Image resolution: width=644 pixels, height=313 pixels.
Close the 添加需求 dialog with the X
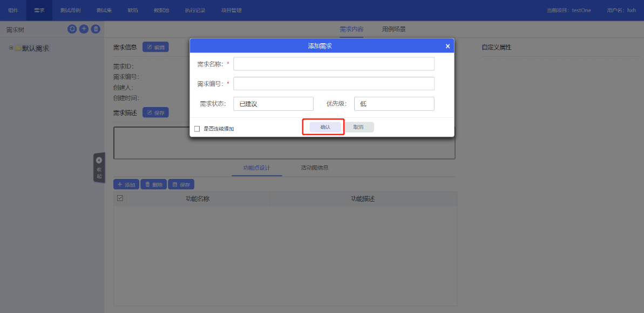pos(448,46)
